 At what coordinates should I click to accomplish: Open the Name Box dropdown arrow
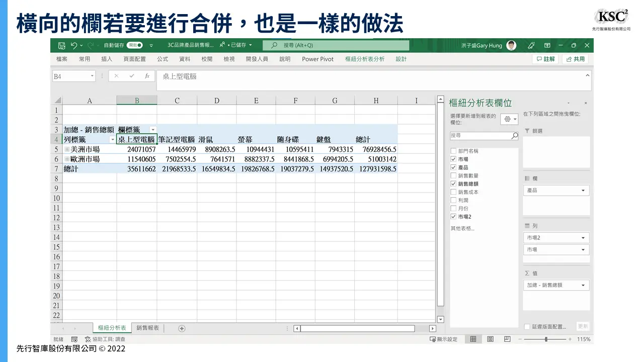click(x=92, y=76)
